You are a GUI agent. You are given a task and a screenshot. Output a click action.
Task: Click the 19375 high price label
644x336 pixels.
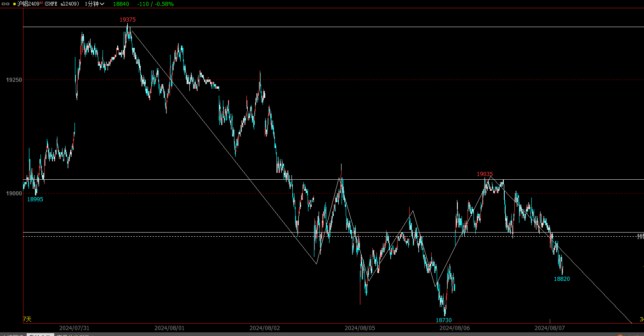(128, 20)
